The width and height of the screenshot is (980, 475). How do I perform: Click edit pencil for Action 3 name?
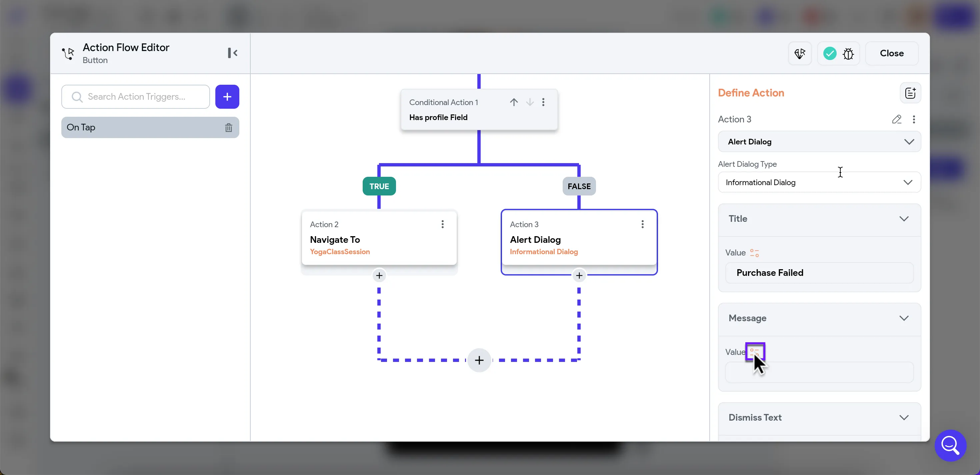point(896,119)
